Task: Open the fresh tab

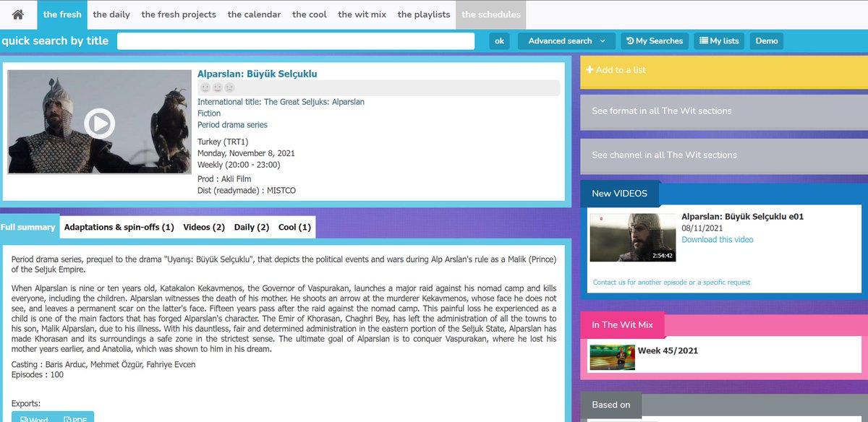Action: pos(61,14)
